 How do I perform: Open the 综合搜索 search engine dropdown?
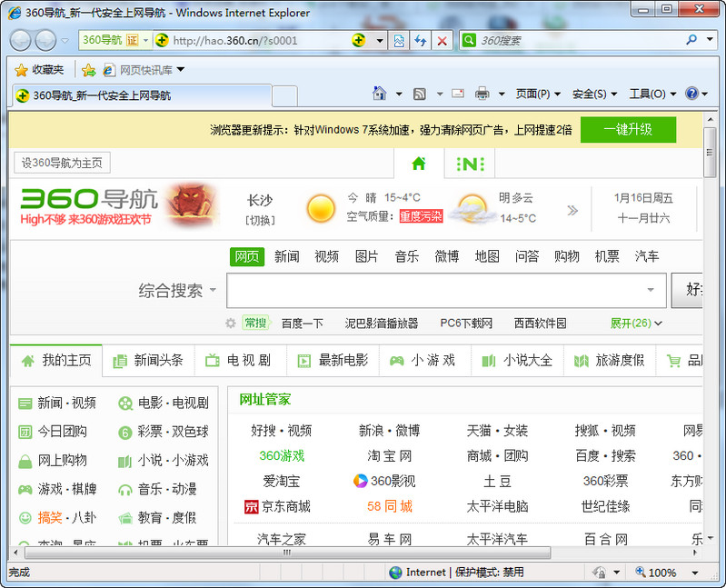point(177,291)
